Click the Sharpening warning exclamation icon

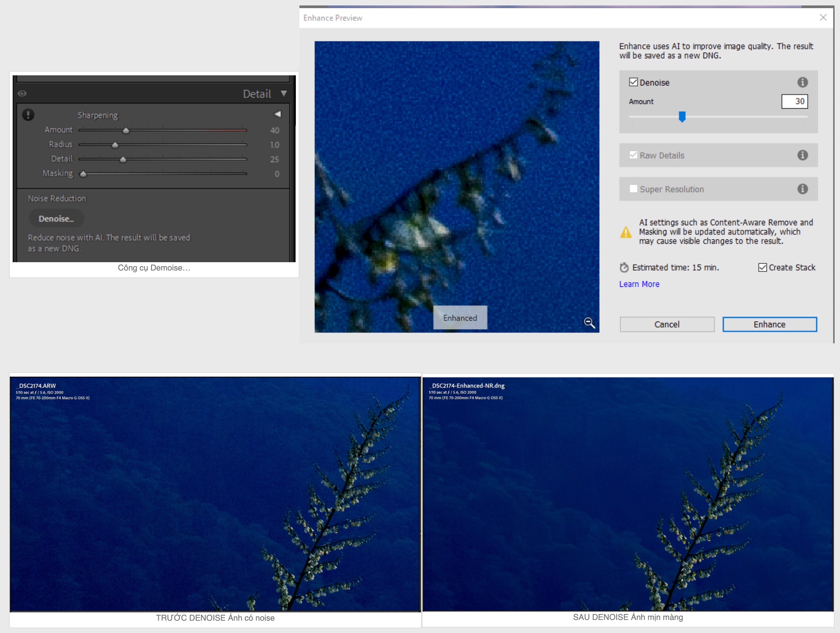tap(28, 114)
